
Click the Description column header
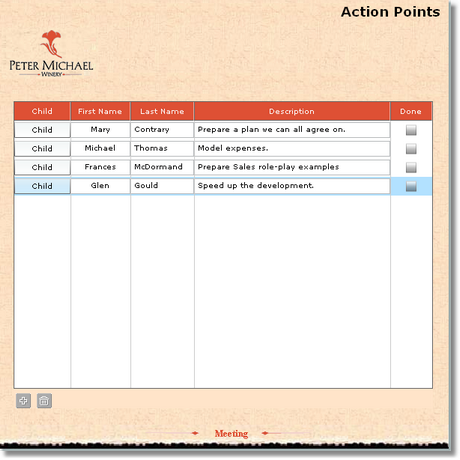point(292,111)
